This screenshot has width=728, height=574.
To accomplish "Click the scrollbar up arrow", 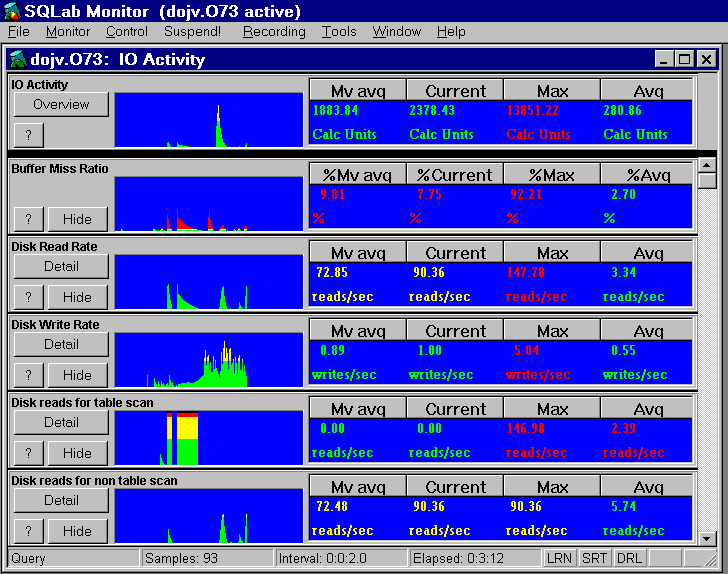I will point(707,165).
